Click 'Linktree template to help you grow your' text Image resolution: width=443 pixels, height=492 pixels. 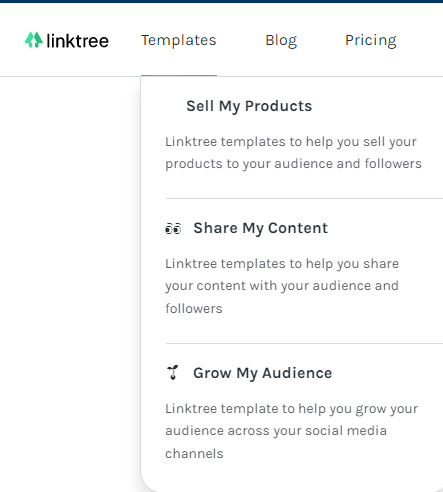(292, 409)
